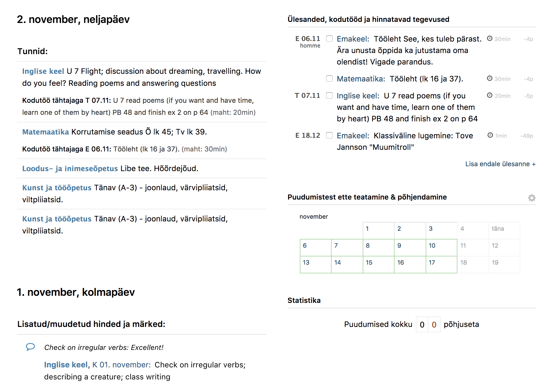Screen dimensions: 557x392
Task: Click clock icon beside Muumitroll 1min task
Action: click(490, 135)
